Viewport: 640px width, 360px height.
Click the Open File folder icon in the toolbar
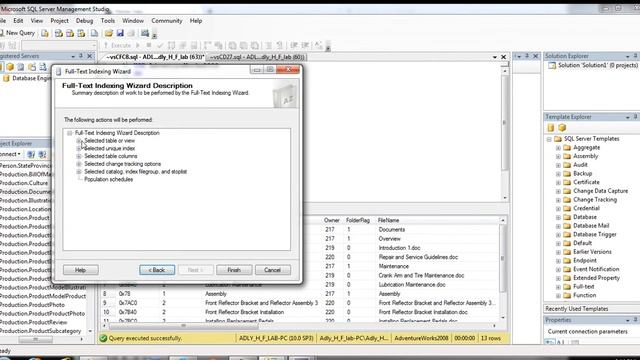click(x=109, y=33)
